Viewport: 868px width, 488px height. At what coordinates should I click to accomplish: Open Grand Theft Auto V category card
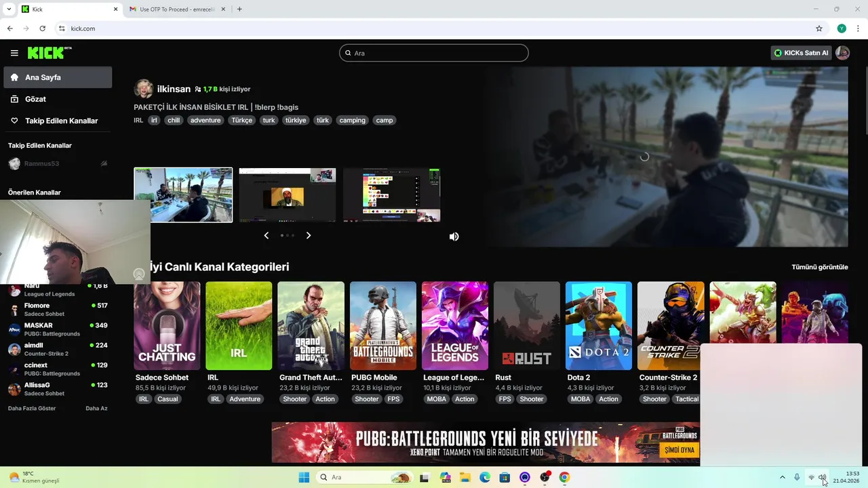pos(311,326)
